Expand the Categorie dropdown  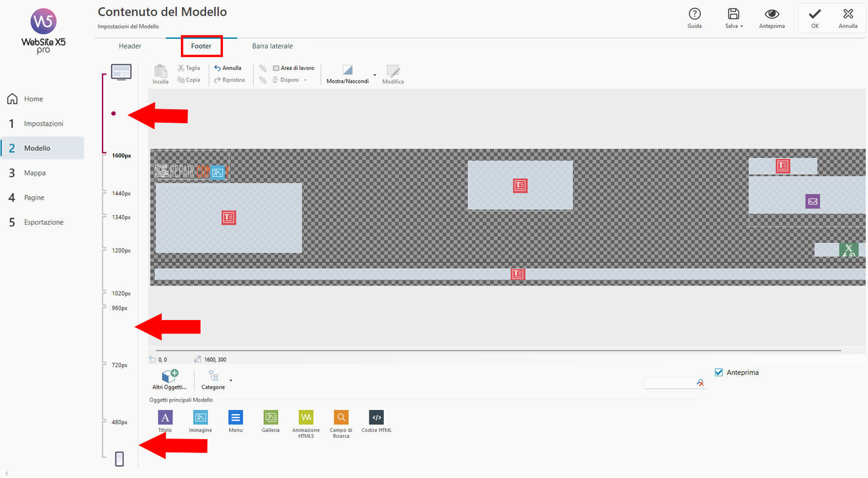coord(230,380)
